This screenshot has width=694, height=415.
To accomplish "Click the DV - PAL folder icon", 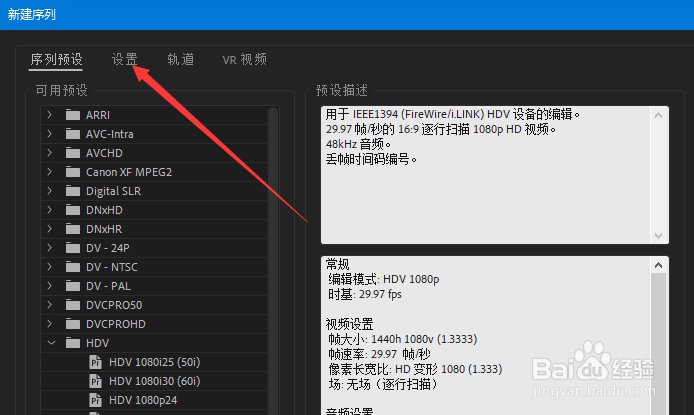I will [x=73, y=286].
